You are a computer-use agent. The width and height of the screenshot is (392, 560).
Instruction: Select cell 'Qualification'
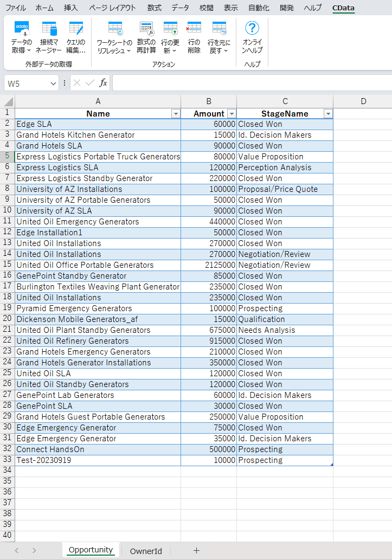tap(285, 319)
